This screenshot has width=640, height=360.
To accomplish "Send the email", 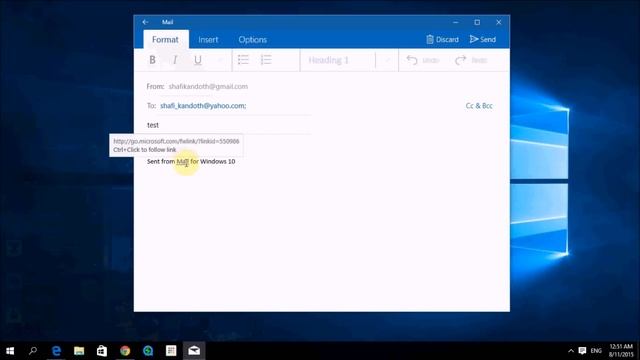I will [x=483, y=39].
